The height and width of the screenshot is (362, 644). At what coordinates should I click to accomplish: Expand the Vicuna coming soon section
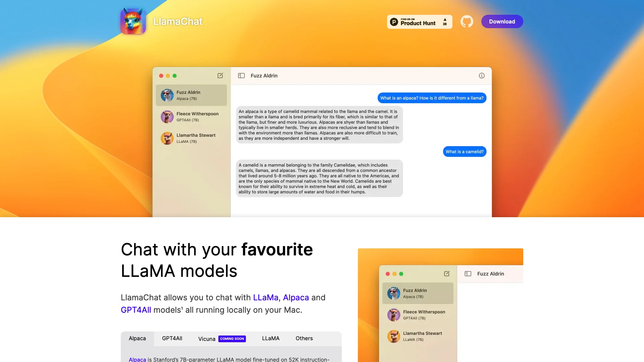click(x=222, y=339)
